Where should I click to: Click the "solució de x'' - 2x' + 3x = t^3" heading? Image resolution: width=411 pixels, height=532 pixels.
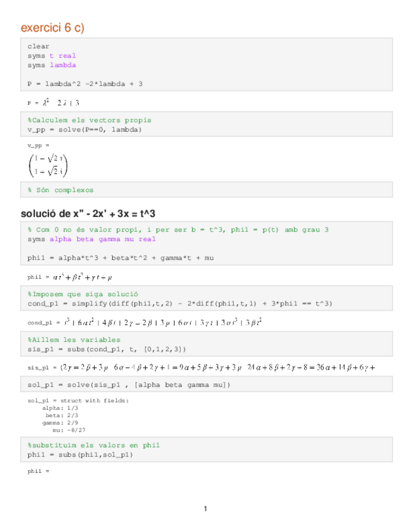click(x=87, y=213)
